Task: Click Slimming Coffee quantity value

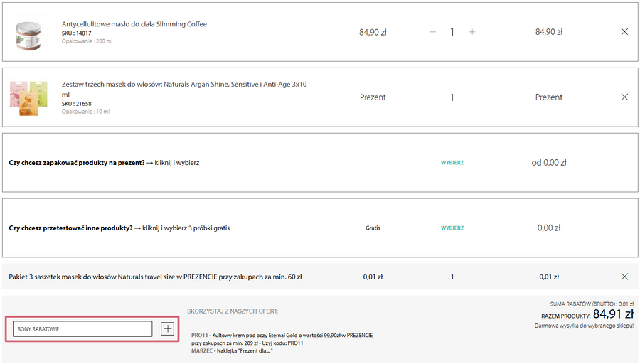Action: coord(452,32)
